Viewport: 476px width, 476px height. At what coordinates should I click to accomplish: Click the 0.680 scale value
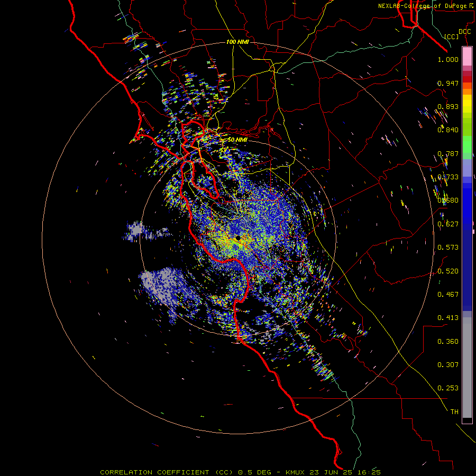point(448,200)
